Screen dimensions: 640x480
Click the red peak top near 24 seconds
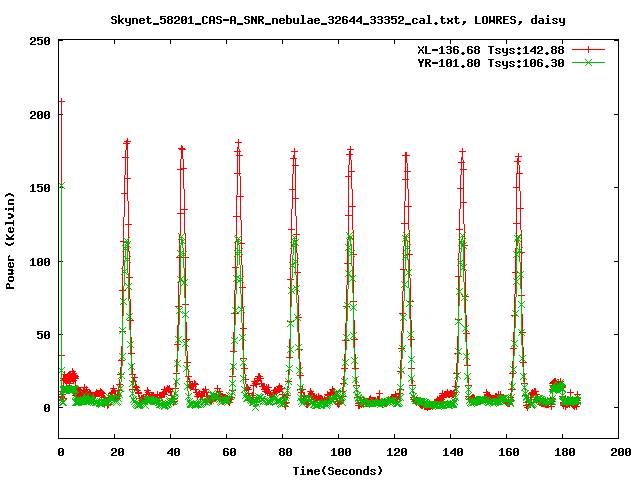[x=127, y=142]
